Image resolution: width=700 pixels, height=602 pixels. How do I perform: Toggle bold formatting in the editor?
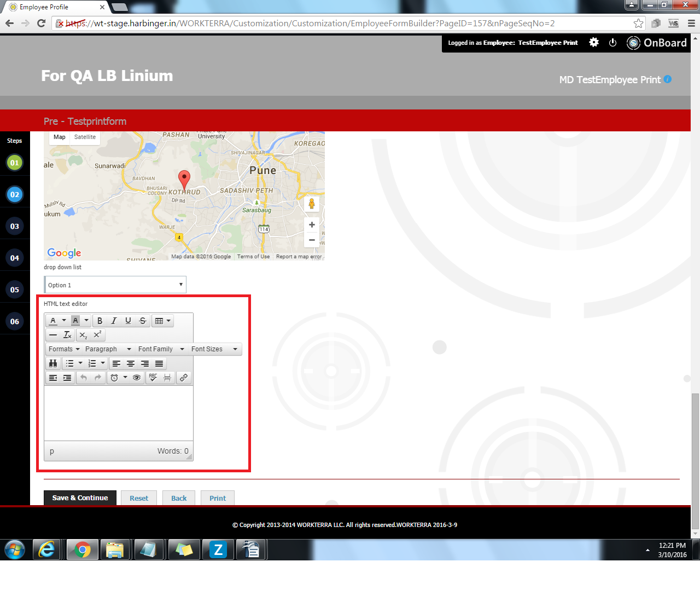[x=100, y=321]
